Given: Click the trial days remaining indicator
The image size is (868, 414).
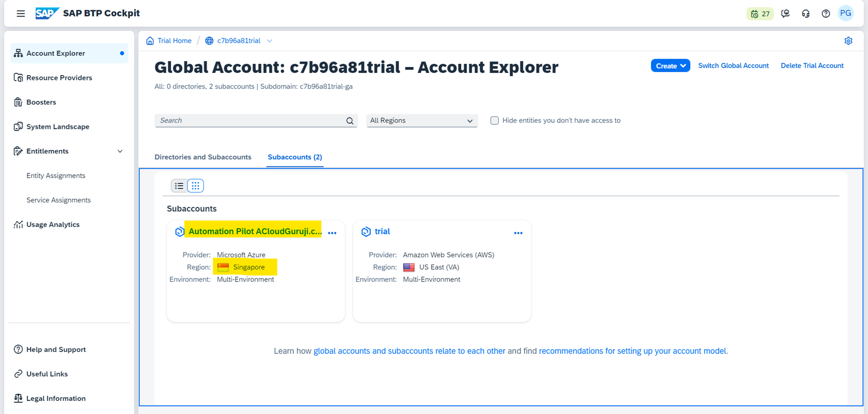Looking at the screenshot, I should (x=760, y=14).
